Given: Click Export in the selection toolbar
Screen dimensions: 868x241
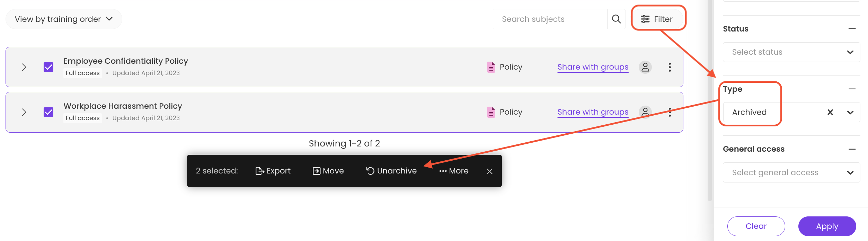Looking at the screenshot, I should [x=273, y=171].
